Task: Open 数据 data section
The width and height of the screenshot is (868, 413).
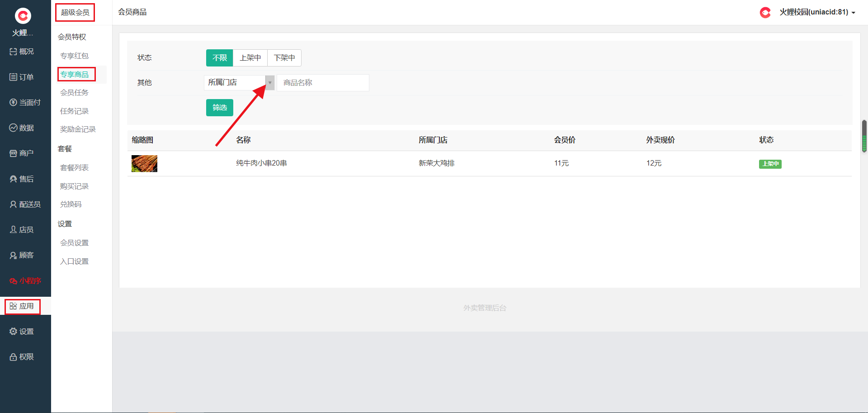Action: pos(22,128)
